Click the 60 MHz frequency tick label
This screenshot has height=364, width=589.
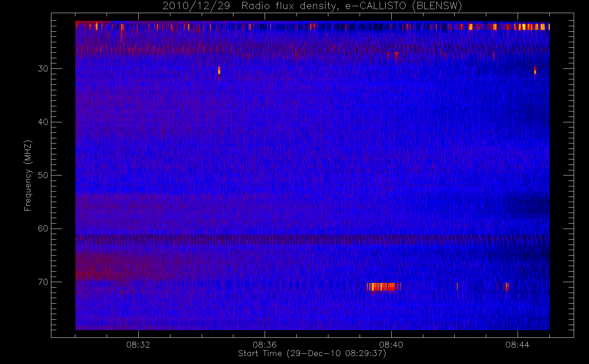(43, 229)
